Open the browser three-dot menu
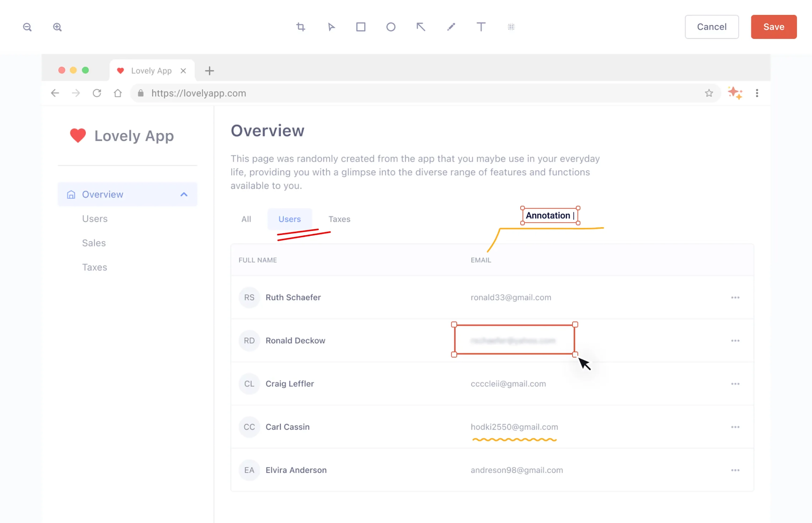 (x=757, y=93)
